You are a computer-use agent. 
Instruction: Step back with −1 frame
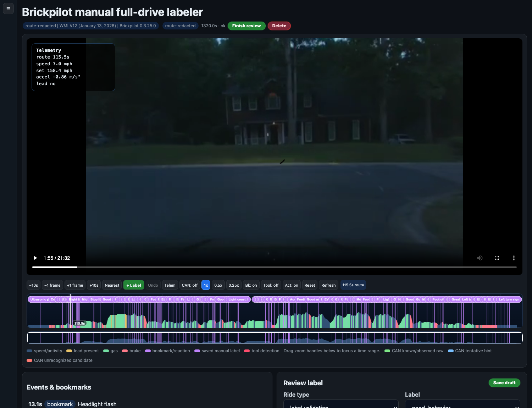pos(52,285)
